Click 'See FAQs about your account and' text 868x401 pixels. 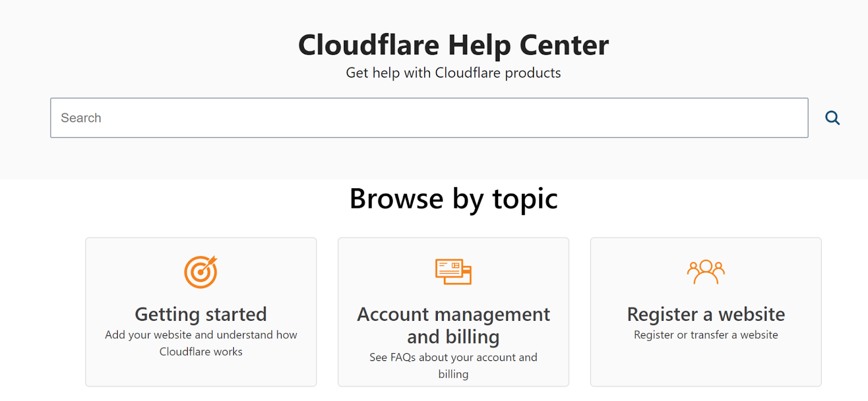454,357
